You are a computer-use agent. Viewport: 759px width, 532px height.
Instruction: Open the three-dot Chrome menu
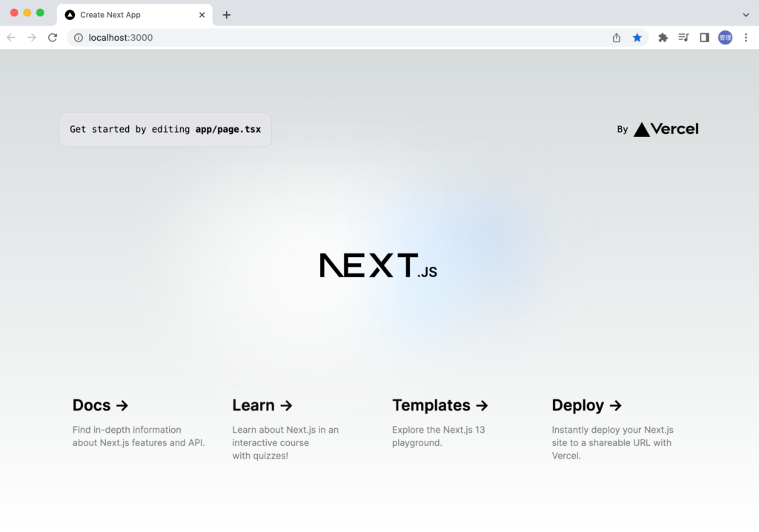click(x=746, y=37)
